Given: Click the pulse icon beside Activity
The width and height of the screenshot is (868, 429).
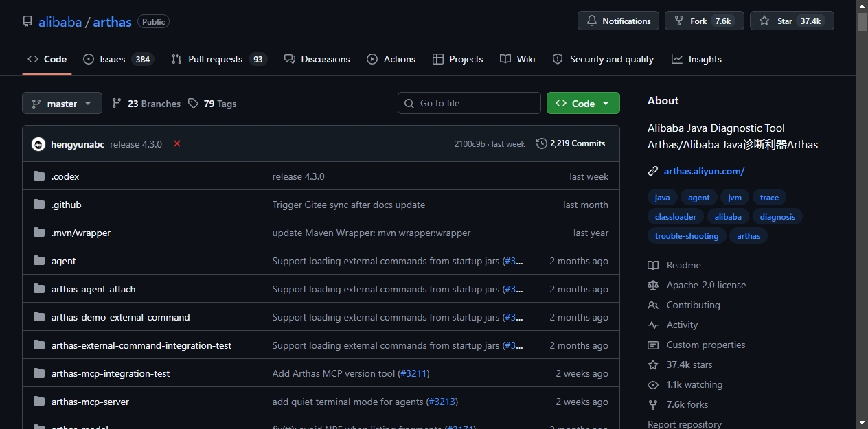Looking at the screenshot, I should tap(653, 325).
